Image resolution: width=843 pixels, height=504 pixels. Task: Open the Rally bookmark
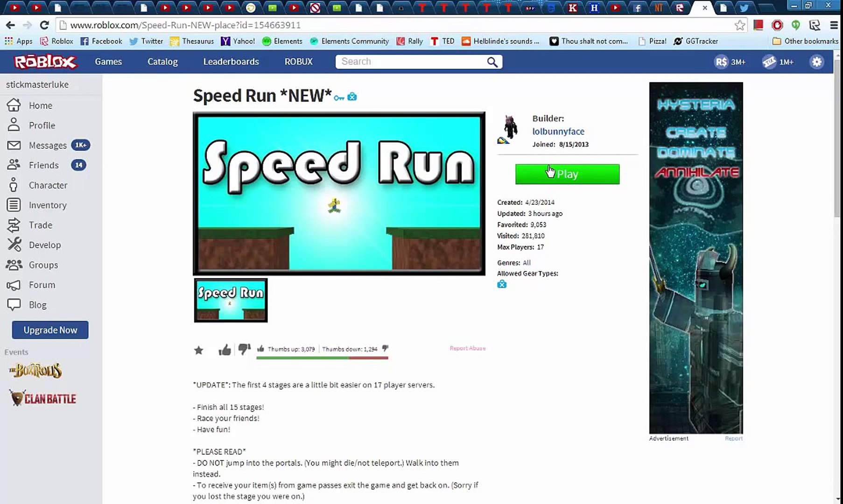[x=409, y=41]
